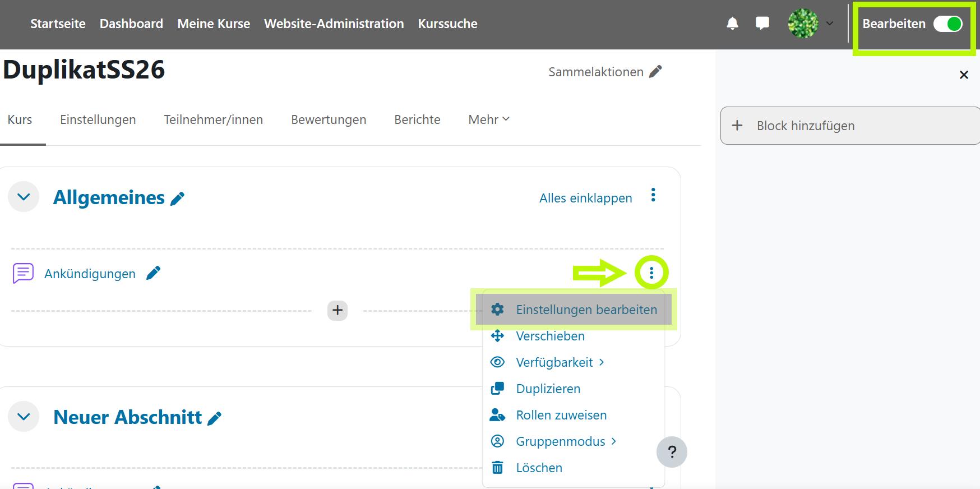Select Einstellungen bearbeiten from the menu

pyautogui.click(x=586, y=310)
